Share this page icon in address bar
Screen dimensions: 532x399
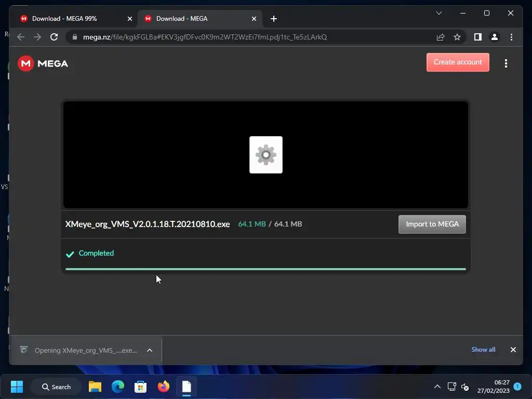441,37
